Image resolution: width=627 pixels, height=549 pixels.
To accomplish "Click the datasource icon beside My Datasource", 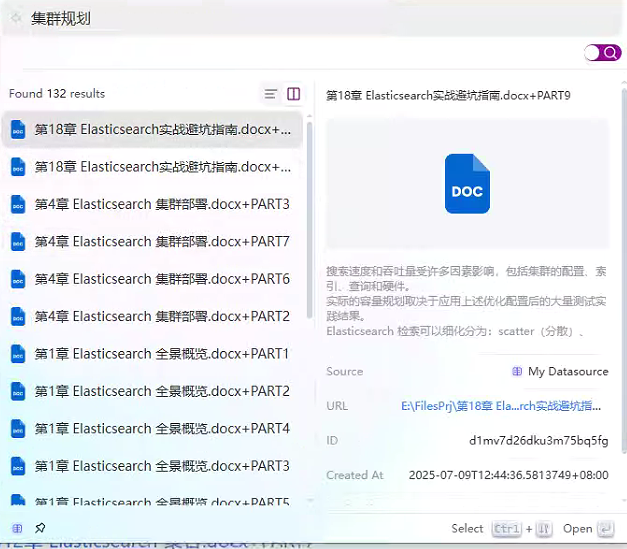I will pyautogui.click(x=517, y=371).
